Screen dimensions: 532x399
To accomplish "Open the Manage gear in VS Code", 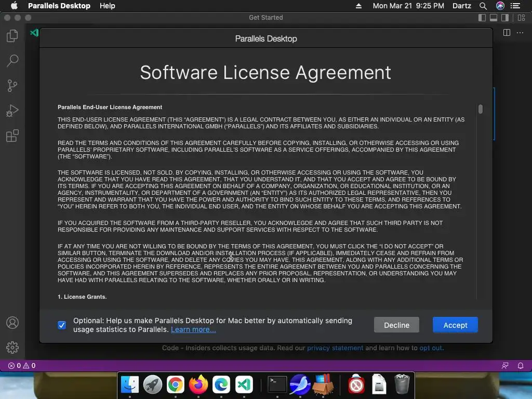I will coord(12,348).
